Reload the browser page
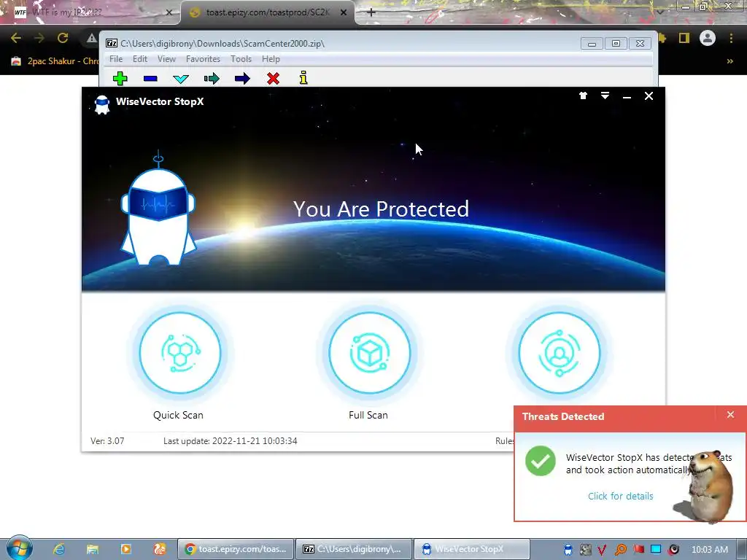Screen dimensions: 747x560 (63, 38)
